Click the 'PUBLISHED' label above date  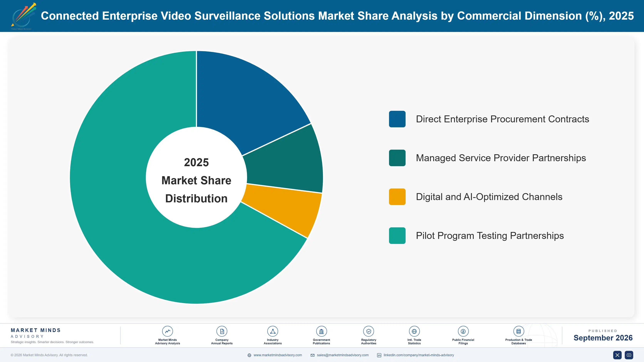tap(603, 331)
